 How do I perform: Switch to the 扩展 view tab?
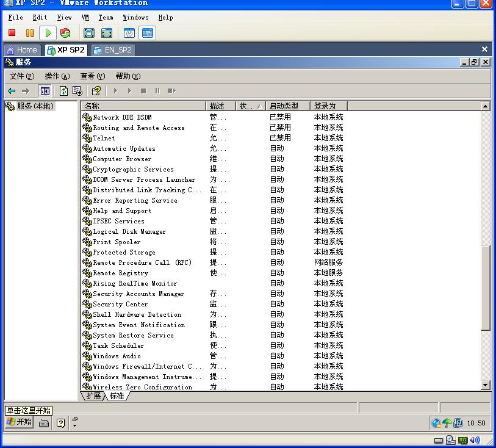coord(93,396)
